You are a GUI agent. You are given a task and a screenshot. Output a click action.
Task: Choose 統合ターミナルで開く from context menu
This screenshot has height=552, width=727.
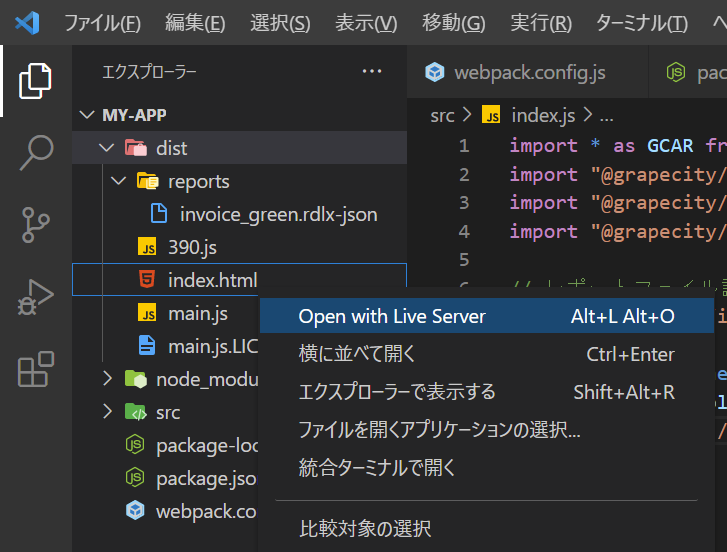click(x=487, y=468)
